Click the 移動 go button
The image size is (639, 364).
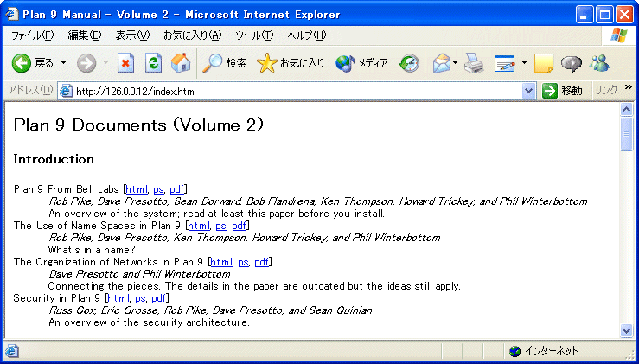point(563,91)
